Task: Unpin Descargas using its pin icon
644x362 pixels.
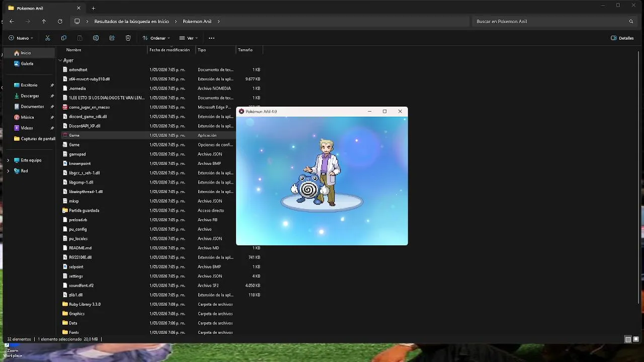Action: tap(52, 96)
